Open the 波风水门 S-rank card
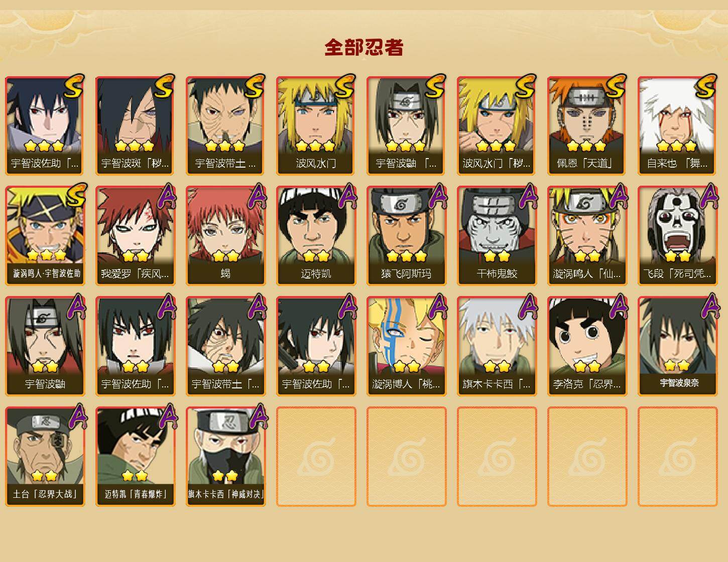This screenshot has height=562, width=728. pyautogui.click(x=316, y=125)
